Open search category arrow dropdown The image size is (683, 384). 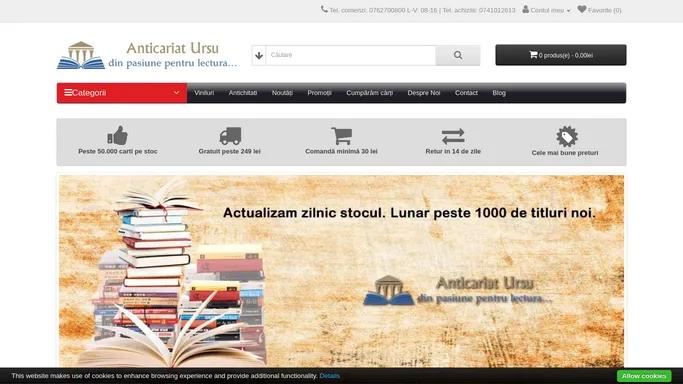pos(259,55)
